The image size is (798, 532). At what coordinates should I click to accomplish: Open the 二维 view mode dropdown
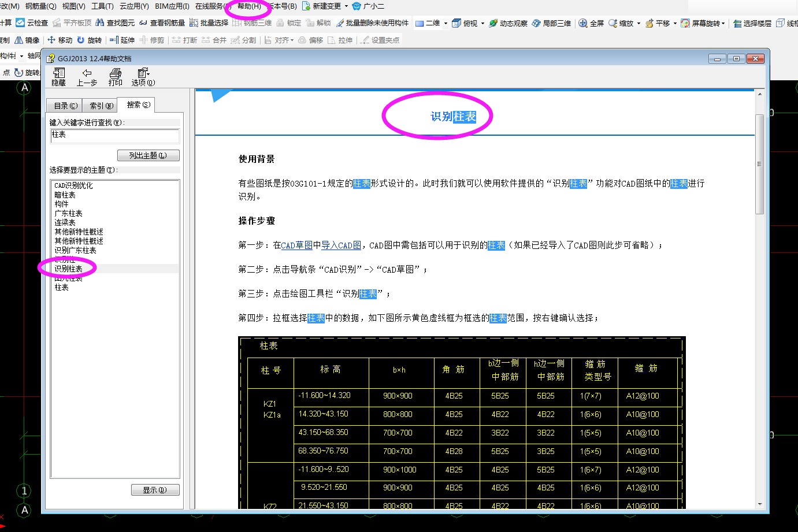point(446,23)
